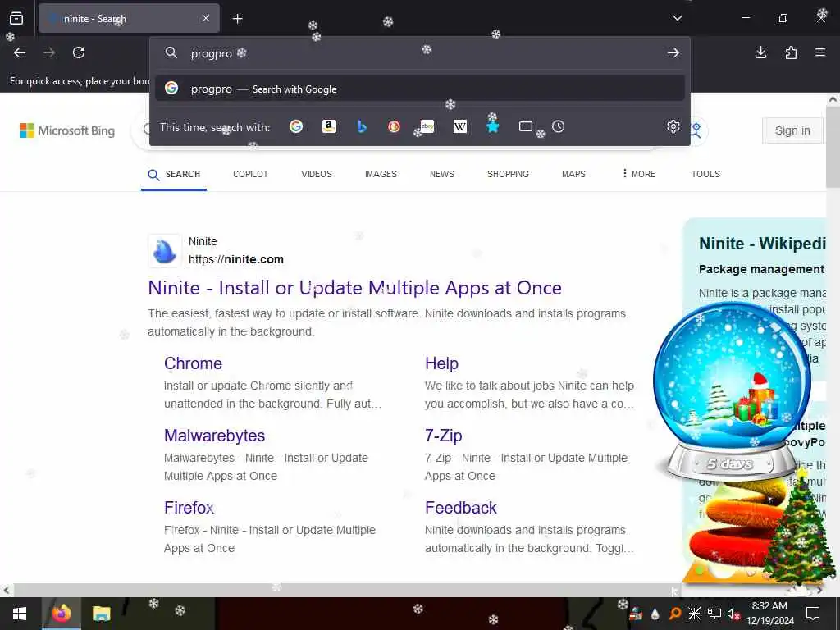Select the progpro Search with Google suggestion
The width and height of the screenshot is (840, 630).
pyautogui.click(x=420, y=89)
